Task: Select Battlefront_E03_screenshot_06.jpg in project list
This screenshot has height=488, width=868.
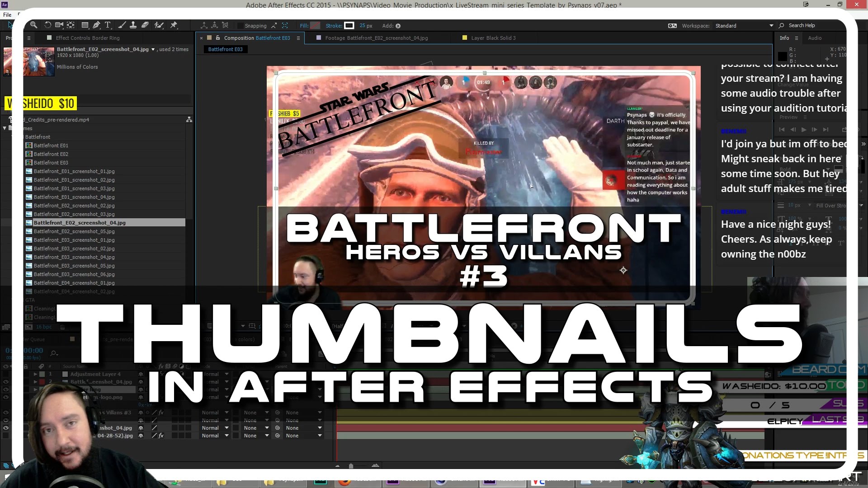Action: [74, 274]
